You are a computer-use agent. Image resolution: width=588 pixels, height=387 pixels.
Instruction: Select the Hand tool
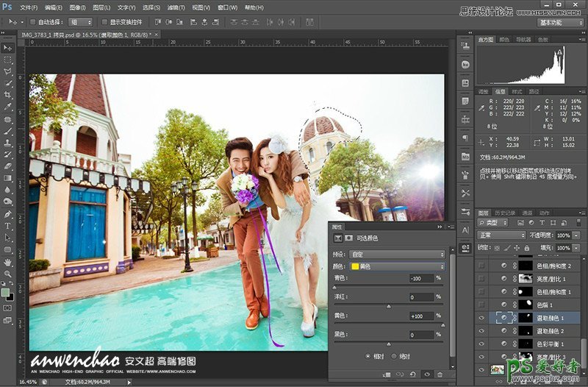point(8,262)
